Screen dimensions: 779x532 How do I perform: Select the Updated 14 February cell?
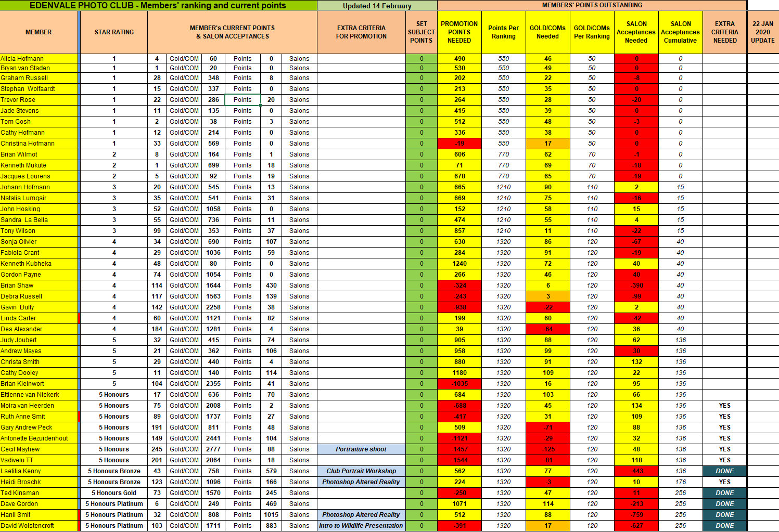[x=377, y=6]
